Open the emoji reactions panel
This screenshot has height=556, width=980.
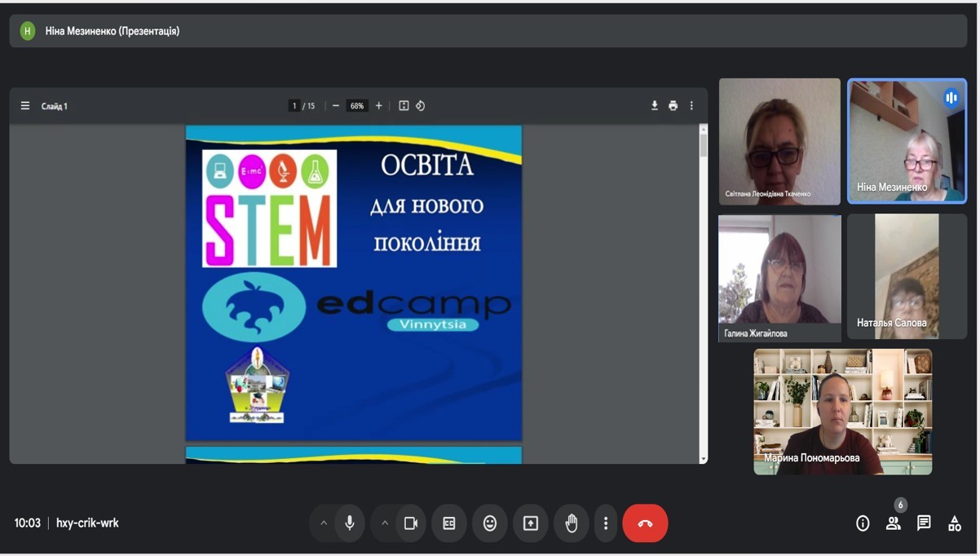click(490, 523)
